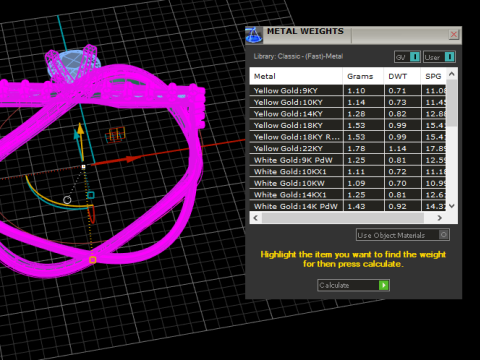
Task: Click the vertical scrollbar thumb
Action: tap(452, 103)
